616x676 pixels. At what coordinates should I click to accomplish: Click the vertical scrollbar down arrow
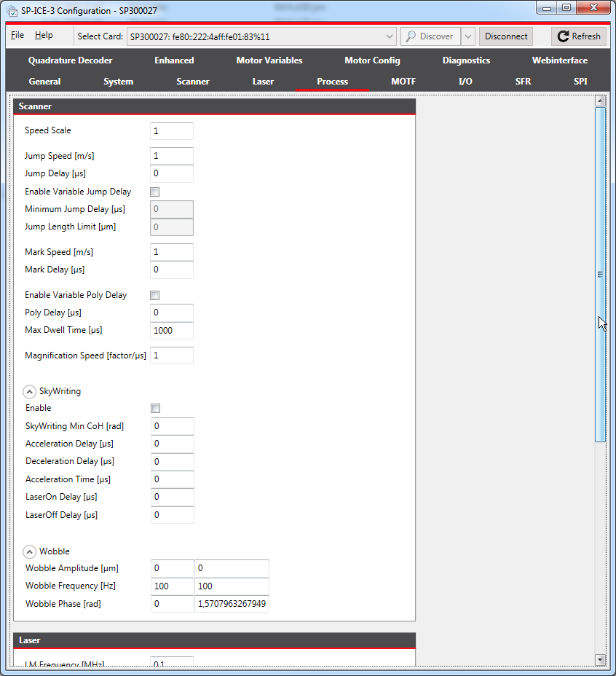pos(600,660)
